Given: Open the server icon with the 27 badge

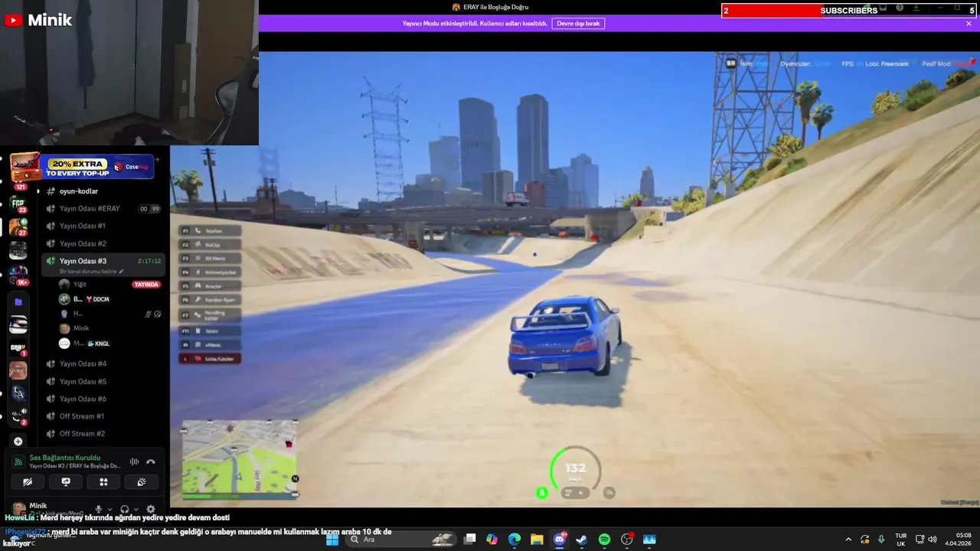Looking at the screenshot, I should [18, 227].
